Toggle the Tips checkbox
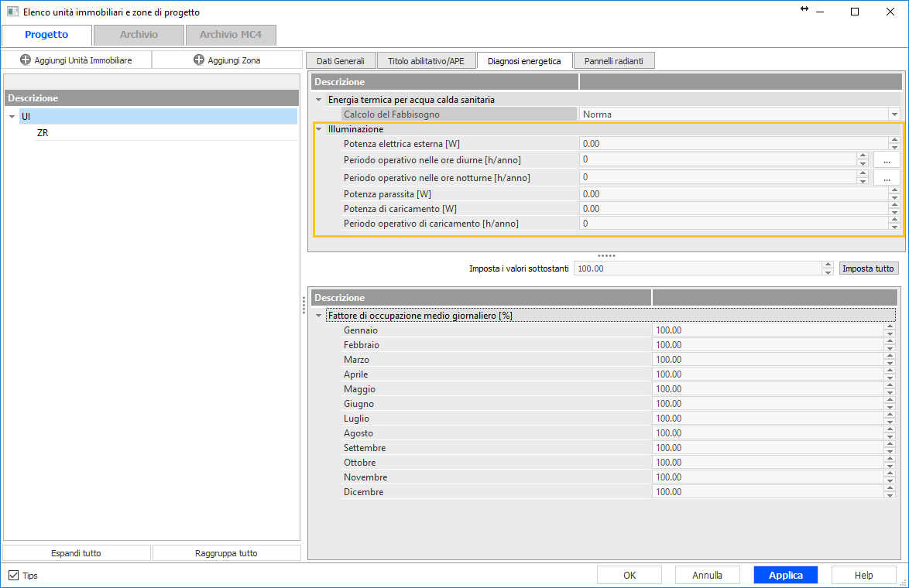The height and width of the screenshot is (588, 909). tap(13, 576)
